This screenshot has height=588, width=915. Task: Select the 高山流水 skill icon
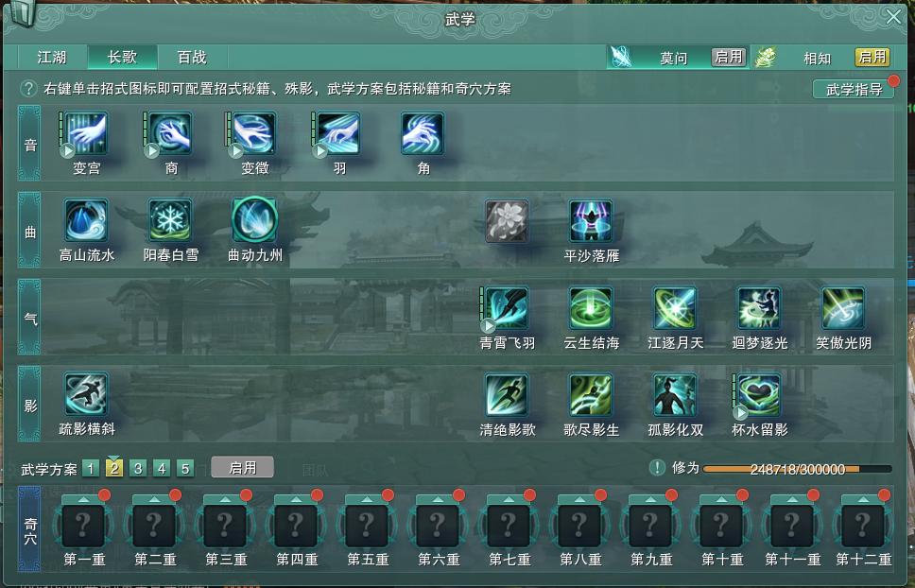pos(86,220)
